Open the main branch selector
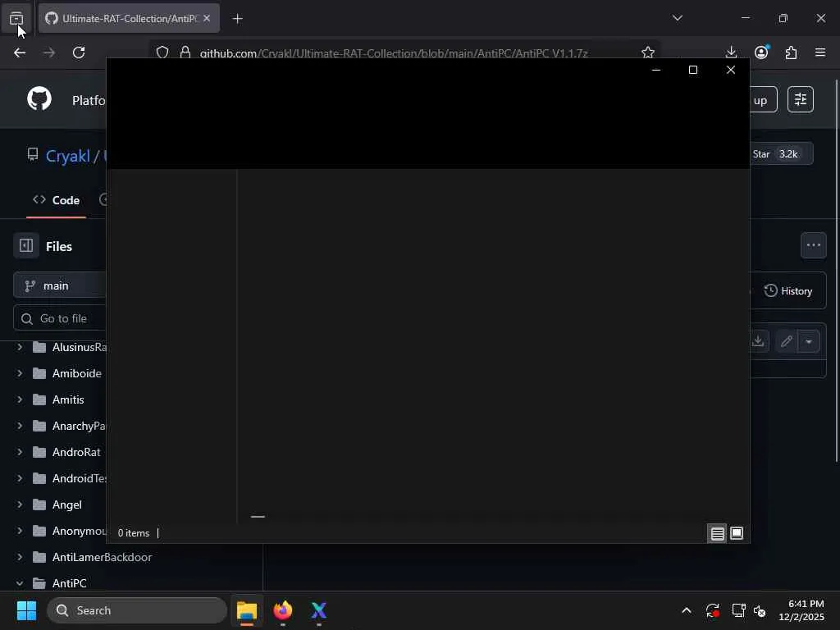Image resolution: width=840 pixels, height=630 pixels. 59,285
